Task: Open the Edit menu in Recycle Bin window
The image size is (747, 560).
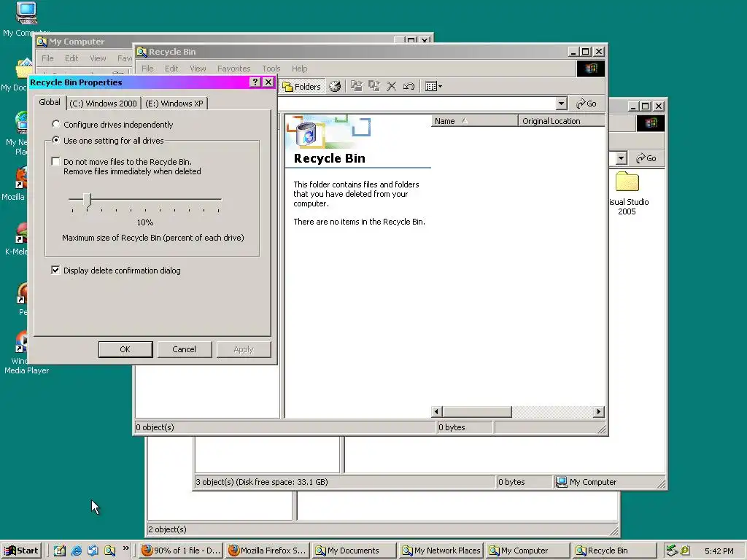Action: point(171,69)
